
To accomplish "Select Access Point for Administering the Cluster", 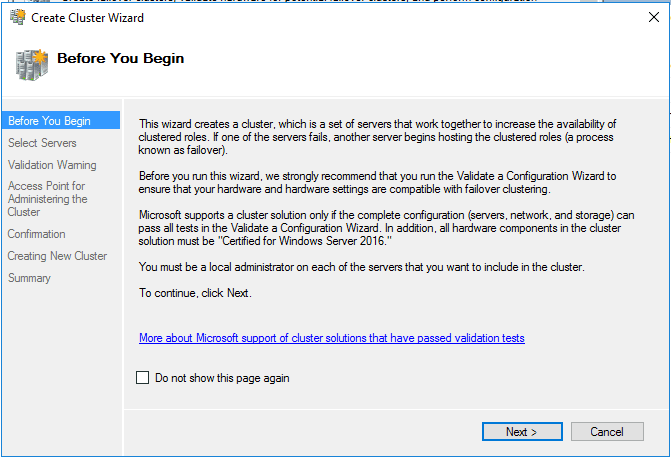I will (x=47, y=199).
